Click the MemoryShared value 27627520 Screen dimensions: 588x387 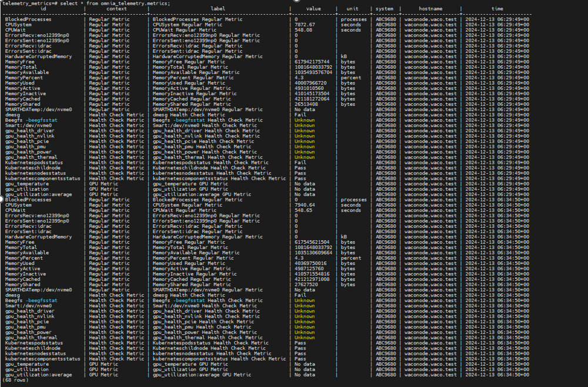coord(307,285)
